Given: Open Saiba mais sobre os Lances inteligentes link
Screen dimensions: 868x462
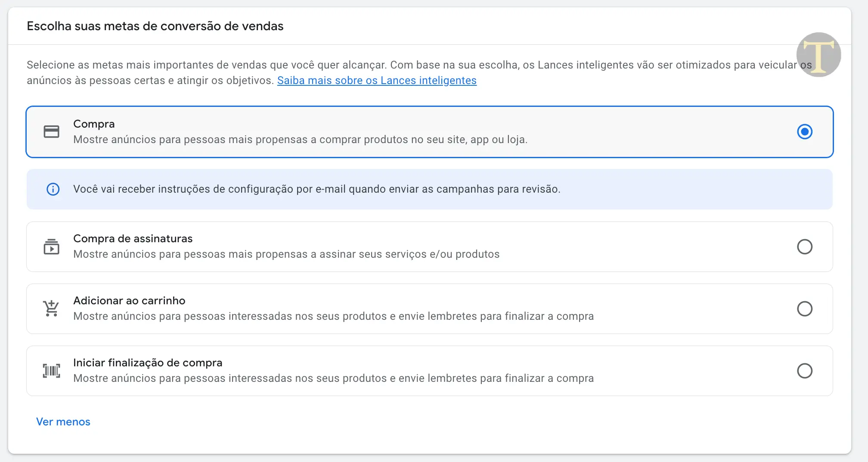Looking at the screenshot, I should pos(377,81).
